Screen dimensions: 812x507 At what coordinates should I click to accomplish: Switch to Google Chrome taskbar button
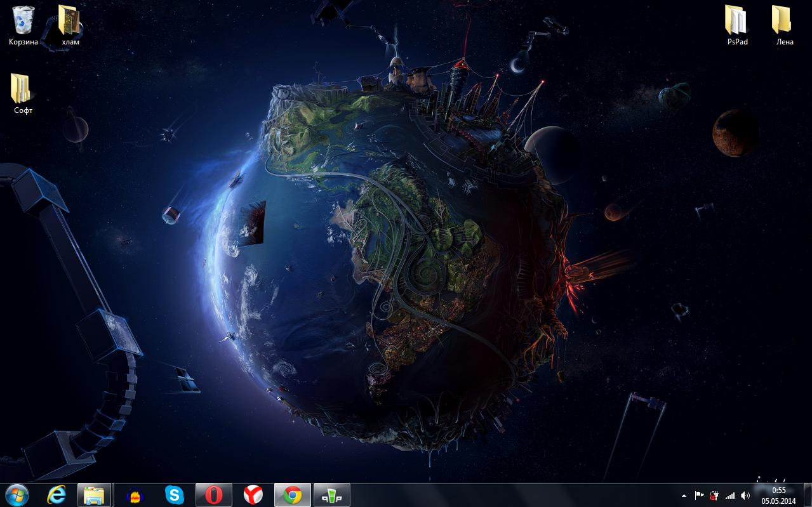(293, 495)
